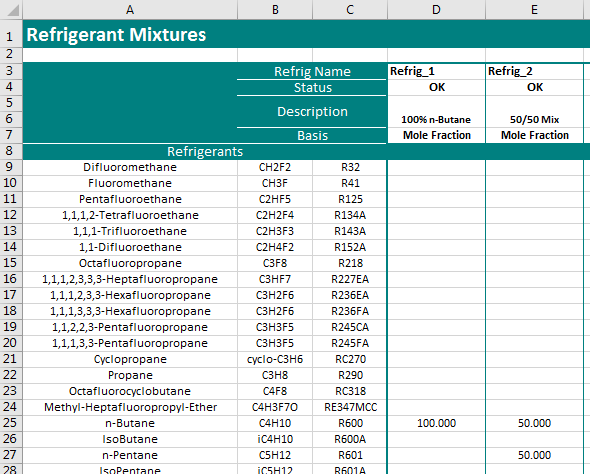Image resolution: width=590 pixels, height=474 pixels.
Task: Click Mole Fraction basis under Refrig_2
Action: point(534,135)
